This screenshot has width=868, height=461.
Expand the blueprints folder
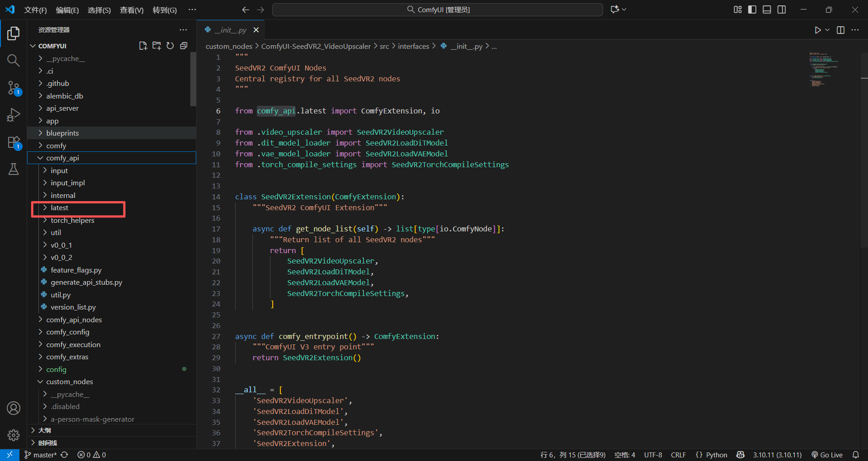point(112,133)
